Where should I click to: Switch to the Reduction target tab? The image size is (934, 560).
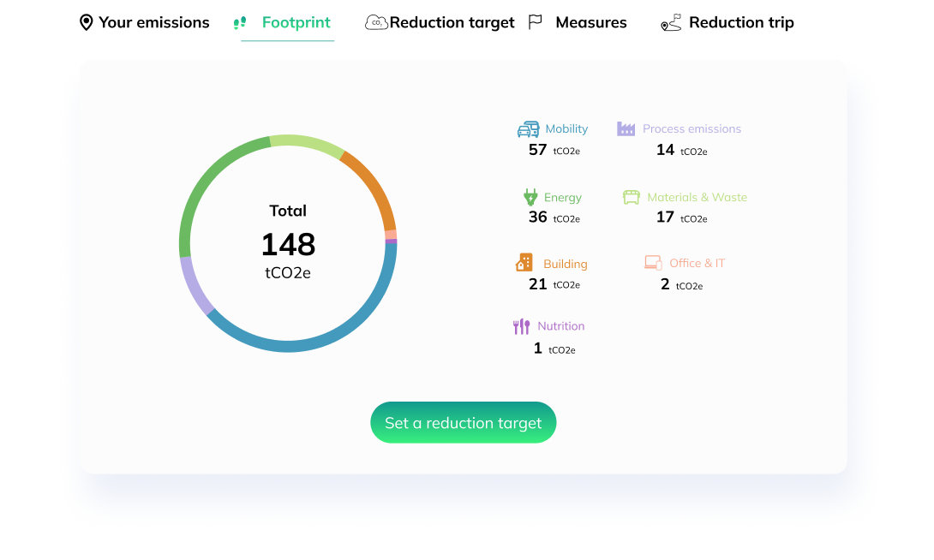452,23
